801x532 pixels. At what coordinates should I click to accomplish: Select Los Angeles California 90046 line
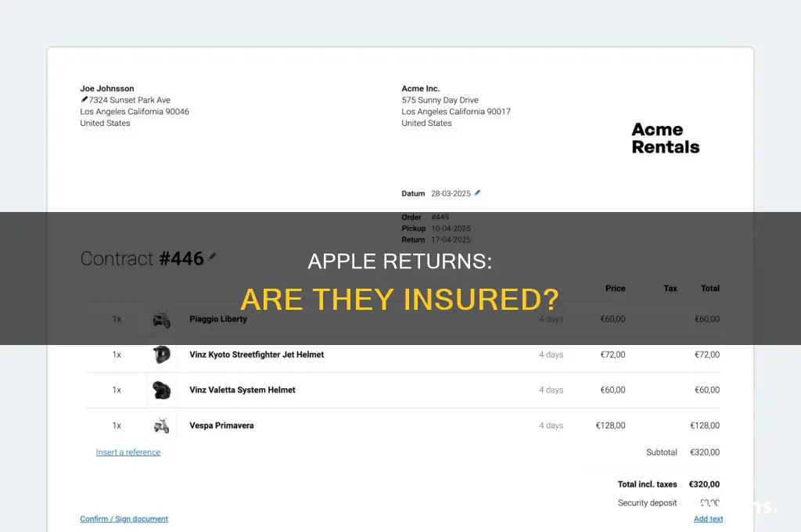click(135, 111)
